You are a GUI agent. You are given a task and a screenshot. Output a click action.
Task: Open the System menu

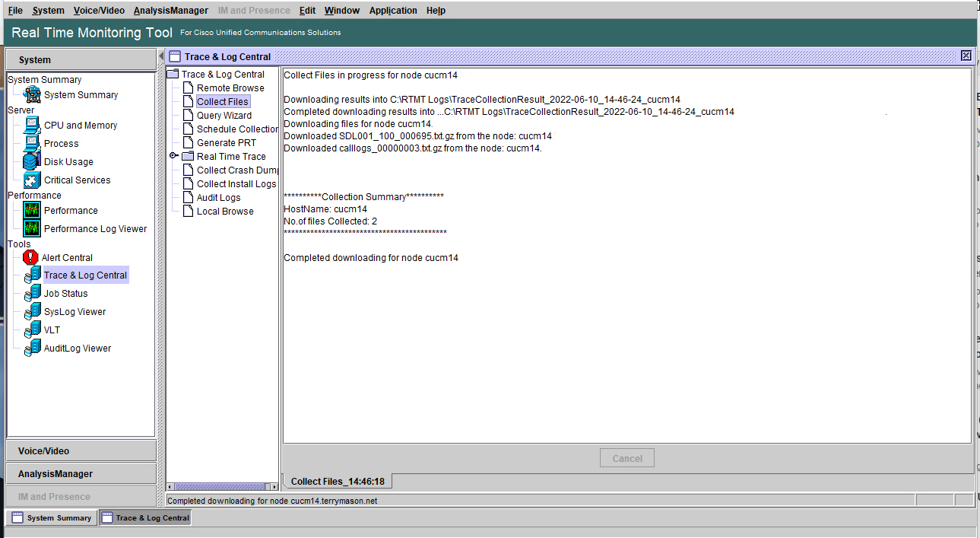click(x=49, y=11)
